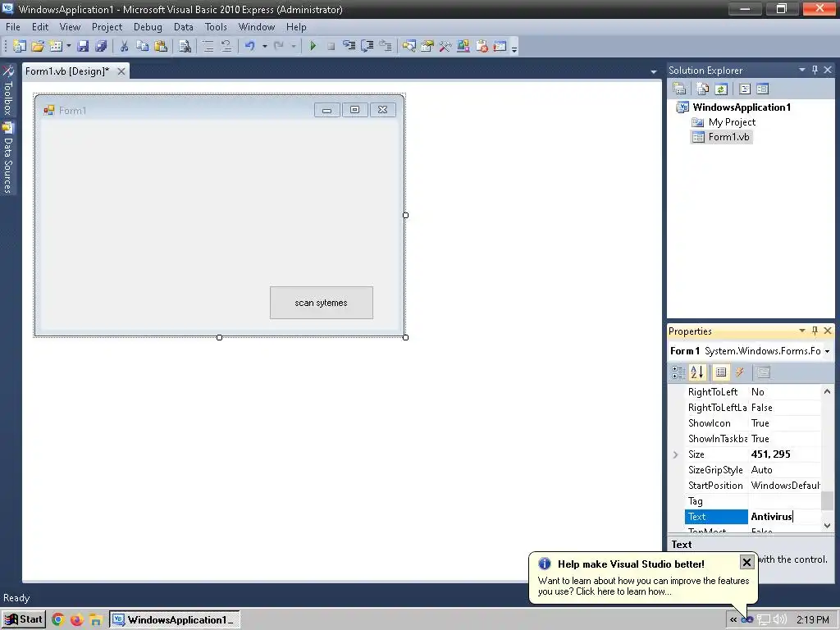840x630 pixels.
Task: Open Solution Explorer window position dropdown
Action: point(802,71)
